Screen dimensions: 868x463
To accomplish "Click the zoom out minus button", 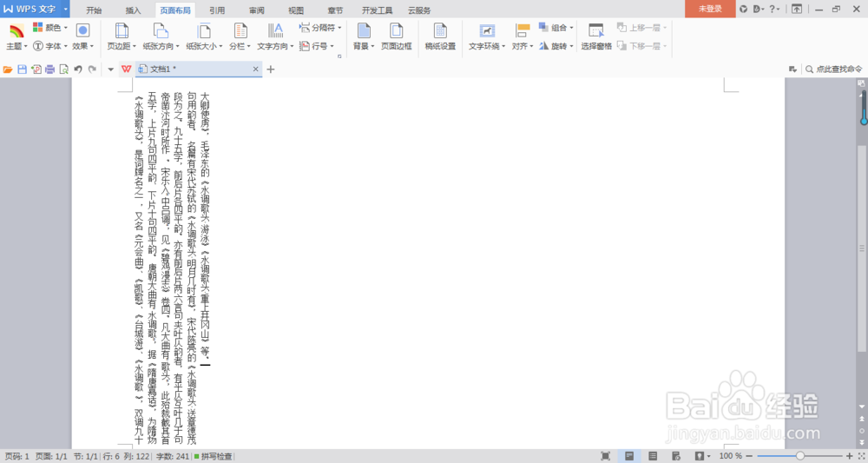I will 750,456.
